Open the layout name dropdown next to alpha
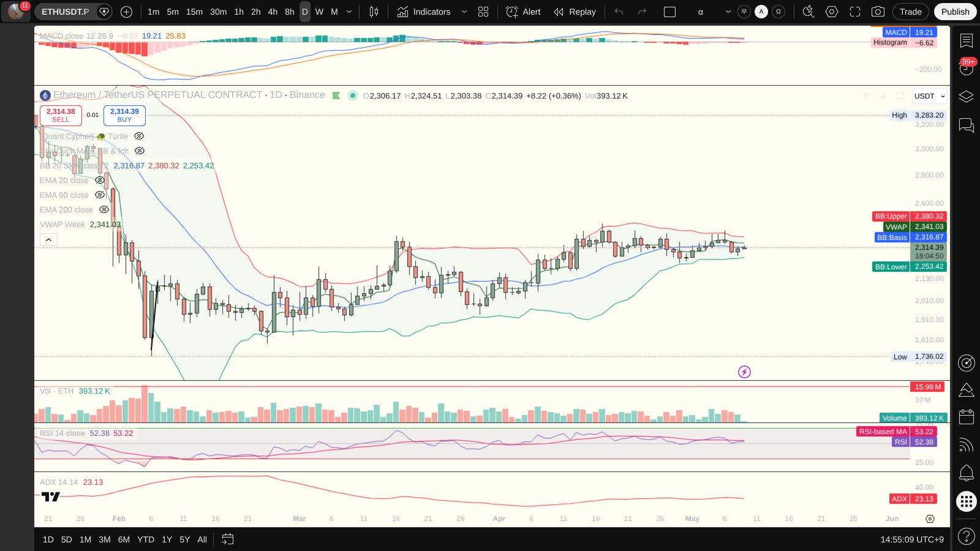The image size is (980, 551). click(x=728, y=12)
